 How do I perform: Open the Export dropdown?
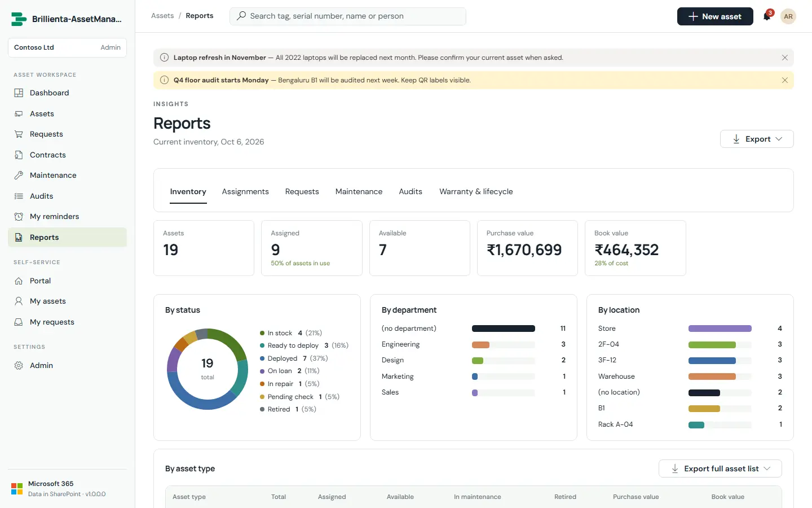tap(757, 139)
